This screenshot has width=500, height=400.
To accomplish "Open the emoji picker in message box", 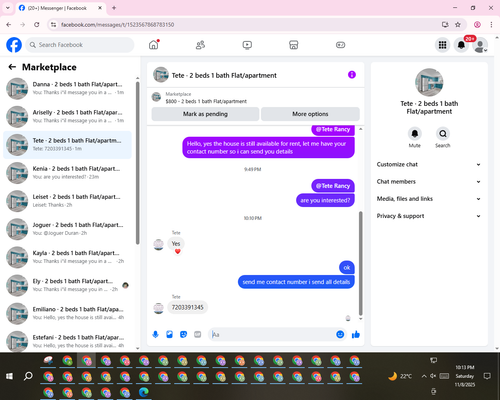I will tap(340, 334).
